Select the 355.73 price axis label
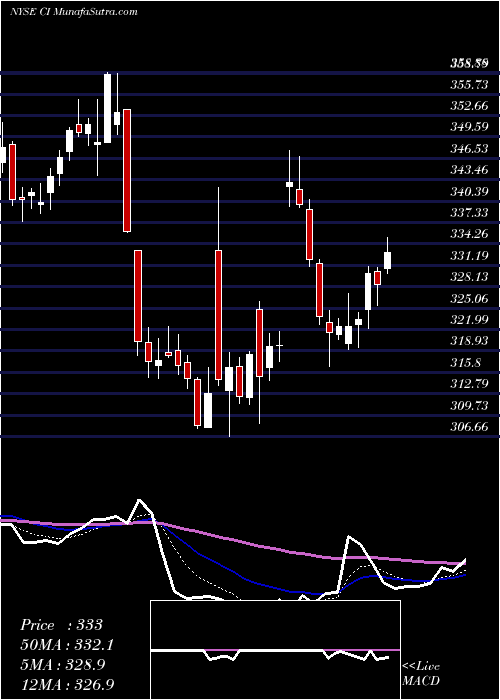Image resolution: width=500 pixels, height=700 pixels. click(469, 85)
